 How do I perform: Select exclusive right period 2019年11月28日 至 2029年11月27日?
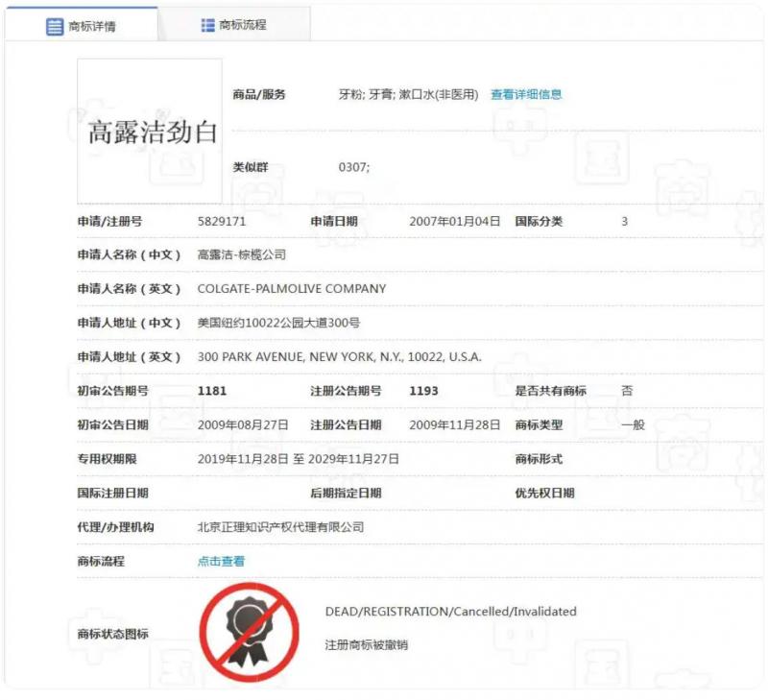pos(298,459)
